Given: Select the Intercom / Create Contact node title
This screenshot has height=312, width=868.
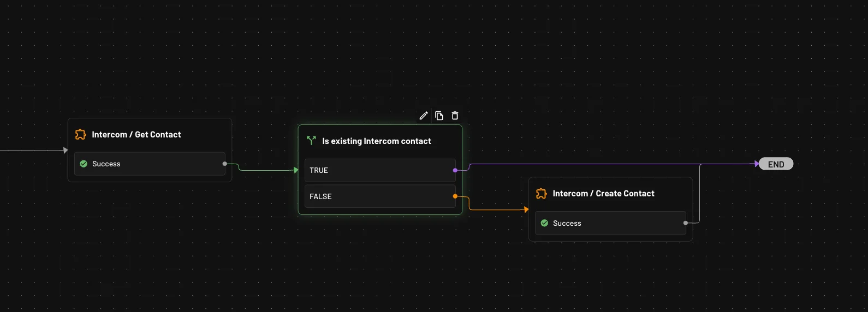Looking at the screenshot, I should click(x=603, y=194).
